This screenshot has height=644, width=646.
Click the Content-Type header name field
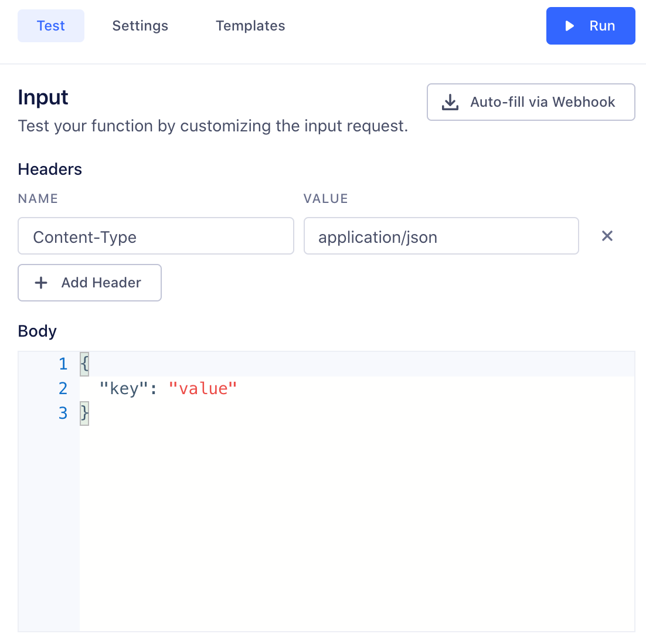pyautogui.click(x=155, y=236)
